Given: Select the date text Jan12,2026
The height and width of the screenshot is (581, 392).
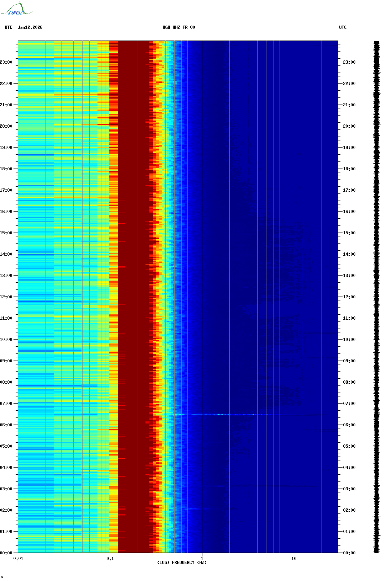Looking at the screenshot, I should click(x=30, y=27).
